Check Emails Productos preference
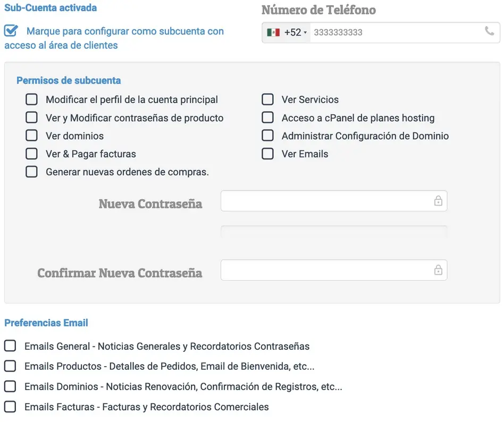The height and width of the screenshot is (422, 504). (x=10, y=366)
